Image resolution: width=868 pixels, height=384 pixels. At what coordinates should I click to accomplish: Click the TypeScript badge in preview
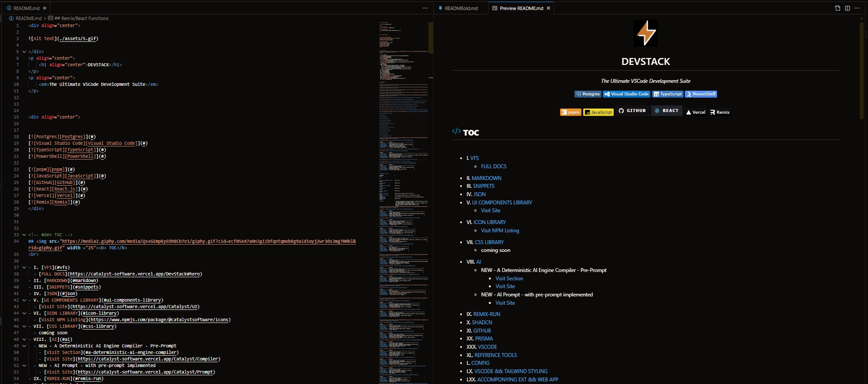pyautogui.click(x=668, y=94)
